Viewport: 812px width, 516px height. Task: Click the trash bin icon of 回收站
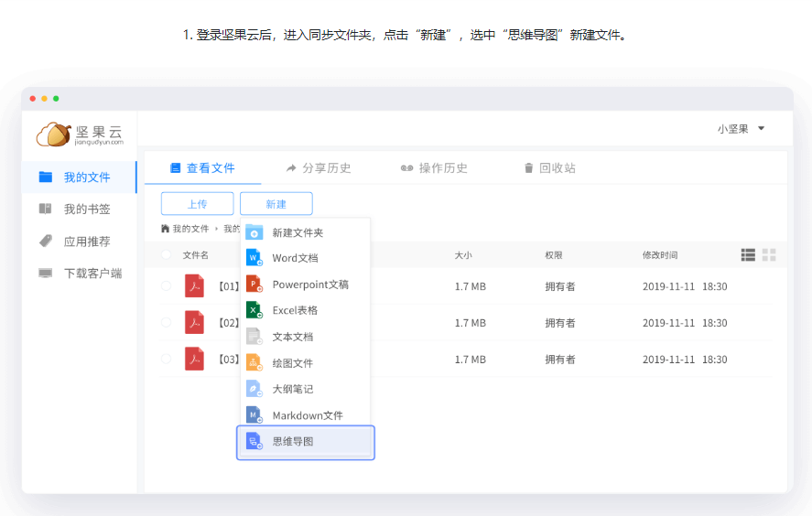point(528,167)
